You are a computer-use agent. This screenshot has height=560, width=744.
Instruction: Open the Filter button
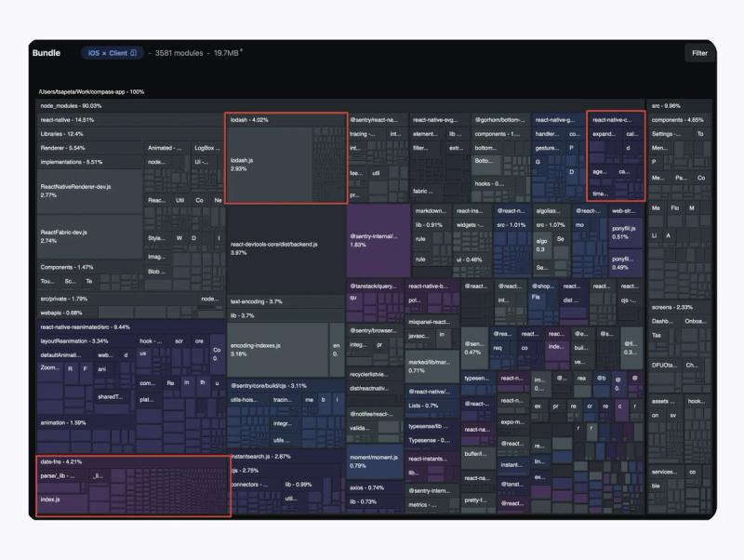point(699,53)
